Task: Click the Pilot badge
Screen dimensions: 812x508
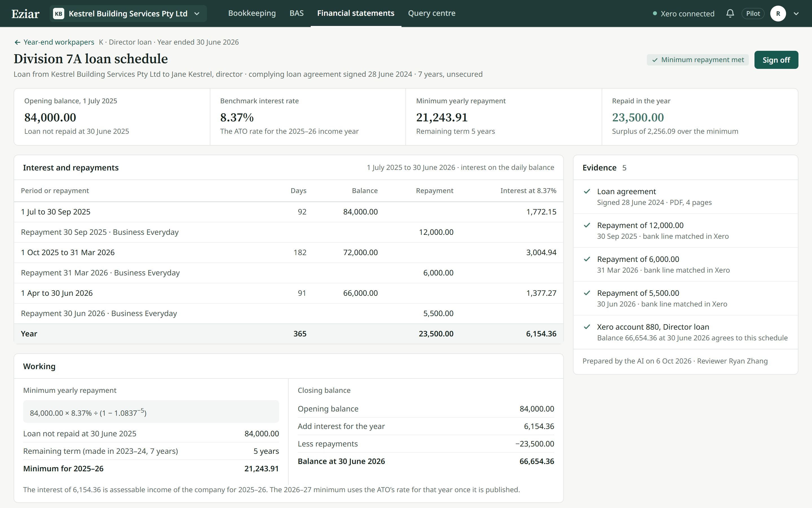Action: [x=753, y=14]
